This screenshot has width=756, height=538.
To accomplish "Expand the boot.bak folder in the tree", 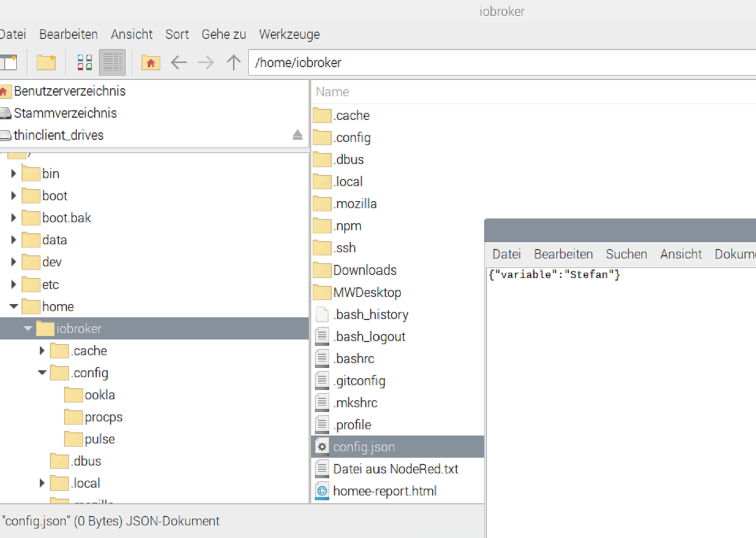I will (14, 218).
